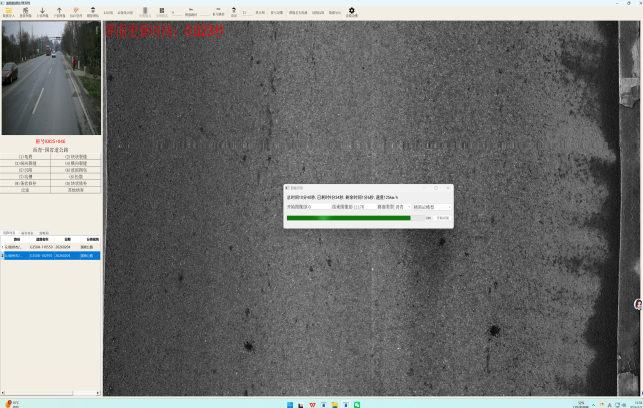Image resolution: width=643 pixels, height=408 pixels.
Task: Click the toolbar input field before gear group
Action: pyautogui.click(x=247, y=13)
